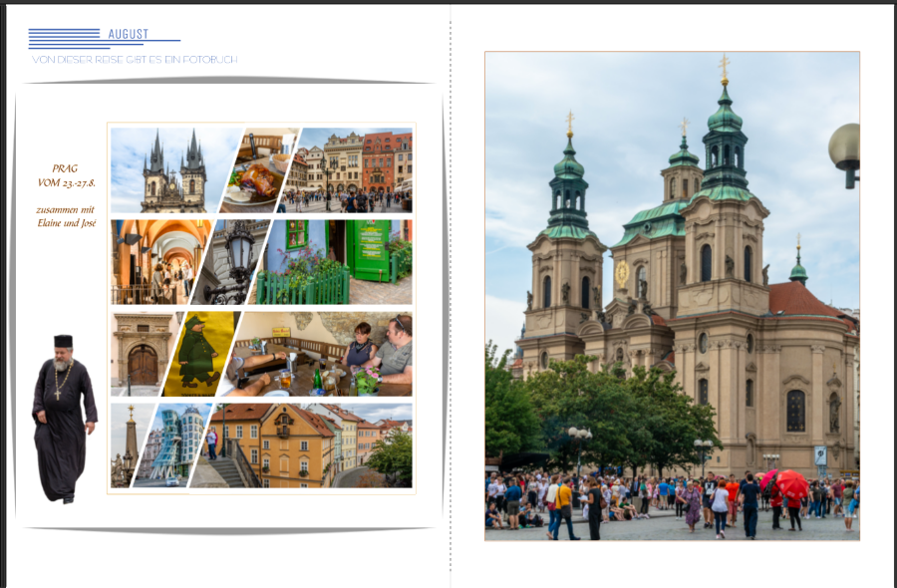Select the blue decorative lines beside AUGUST
The width and height of the screenshot is (897, 588).
(65, 38)
